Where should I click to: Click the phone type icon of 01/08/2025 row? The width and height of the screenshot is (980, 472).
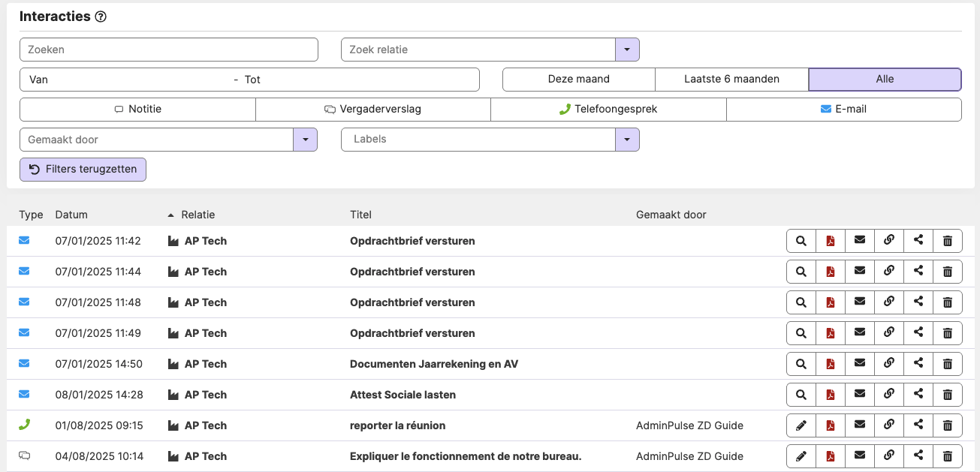pyautogui.click(x=24, y=425)
